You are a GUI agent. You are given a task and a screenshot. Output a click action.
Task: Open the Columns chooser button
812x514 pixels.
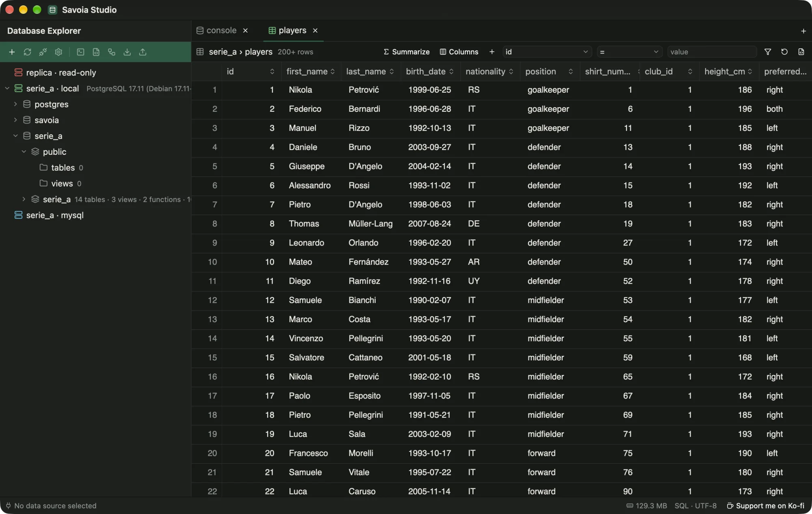[x=459, y=52]
